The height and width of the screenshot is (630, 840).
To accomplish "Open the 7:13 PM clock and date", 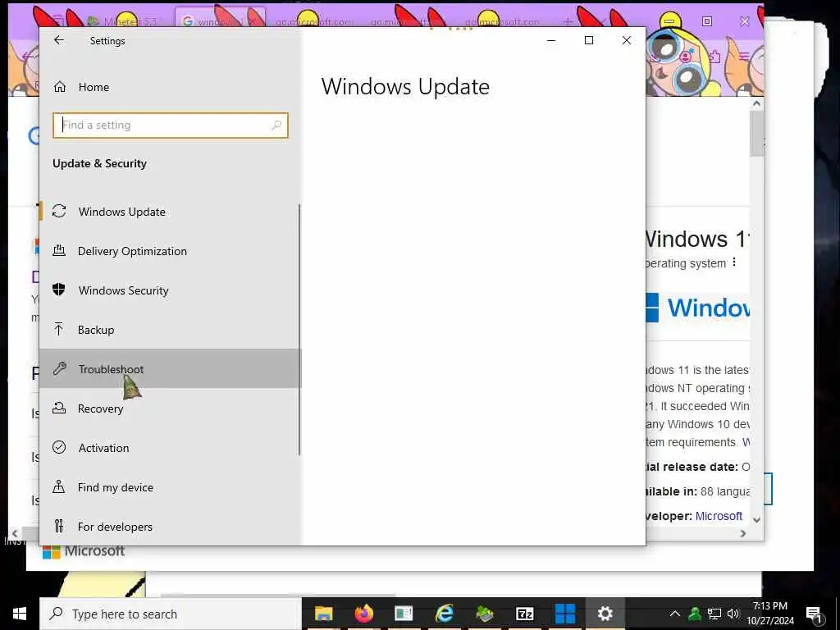I will point(770,614).
